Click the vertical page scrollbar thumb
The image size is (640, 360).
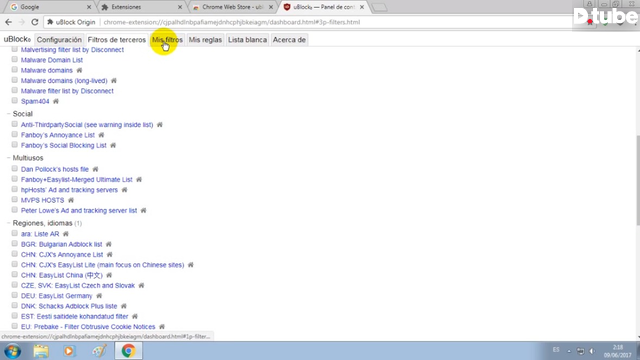[638, 180]
